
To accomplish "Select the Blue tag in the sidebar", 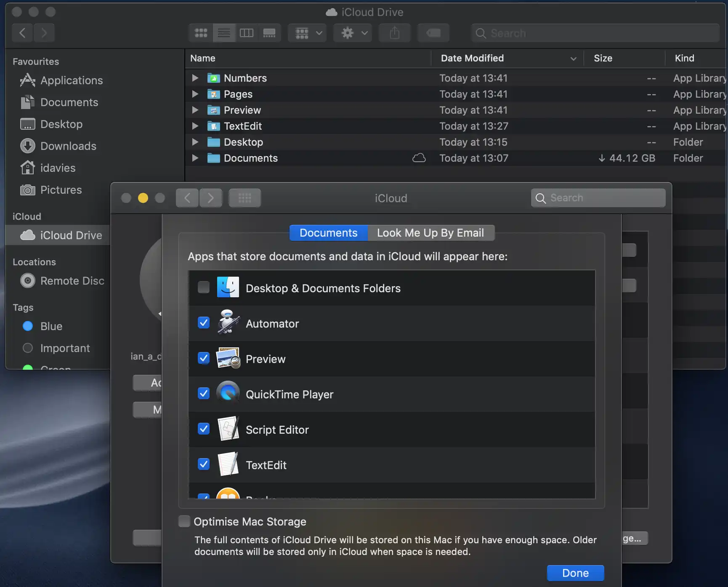I will tap(50, 326).
